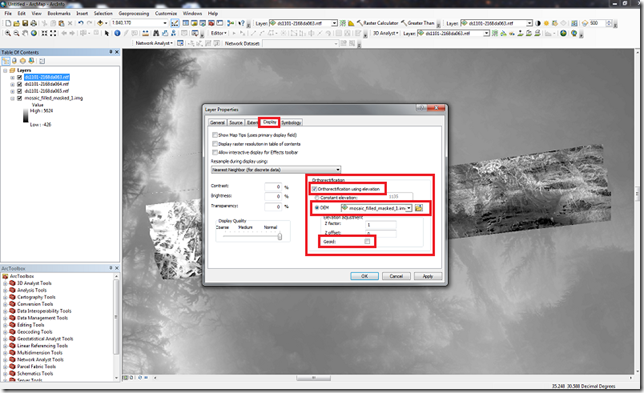The width and height of the screenshot is (644, 393).
Task: Click the Full Extent globe icon
Action: [34, 33]
